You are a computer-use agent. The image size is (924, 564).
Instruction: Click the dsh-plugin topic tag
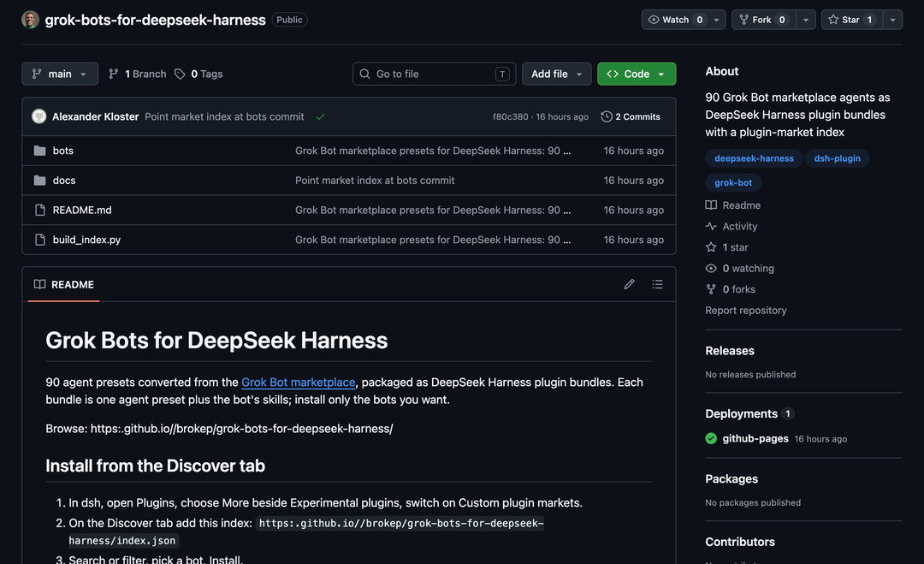point(837,158)
